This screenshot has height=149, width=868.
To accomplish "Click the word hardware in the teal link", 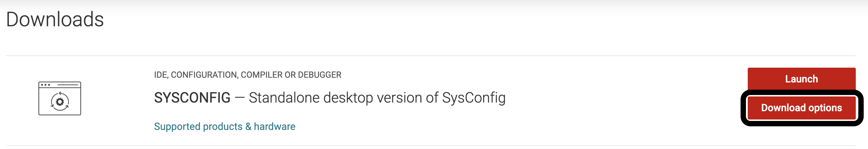I will 274,126.
